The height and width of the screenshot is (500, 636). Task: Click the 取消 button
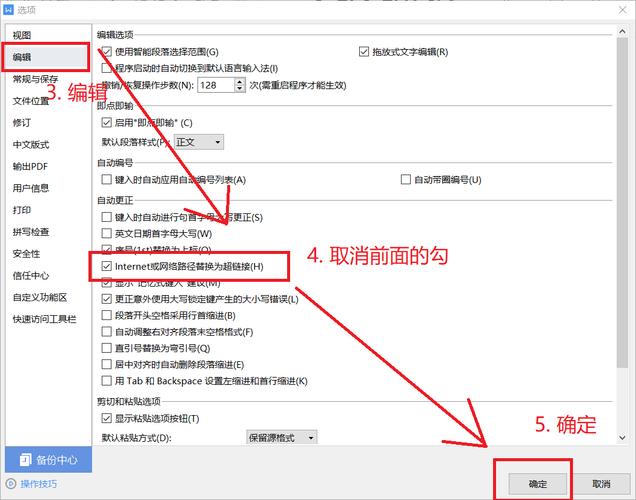[x=601, y=483]
